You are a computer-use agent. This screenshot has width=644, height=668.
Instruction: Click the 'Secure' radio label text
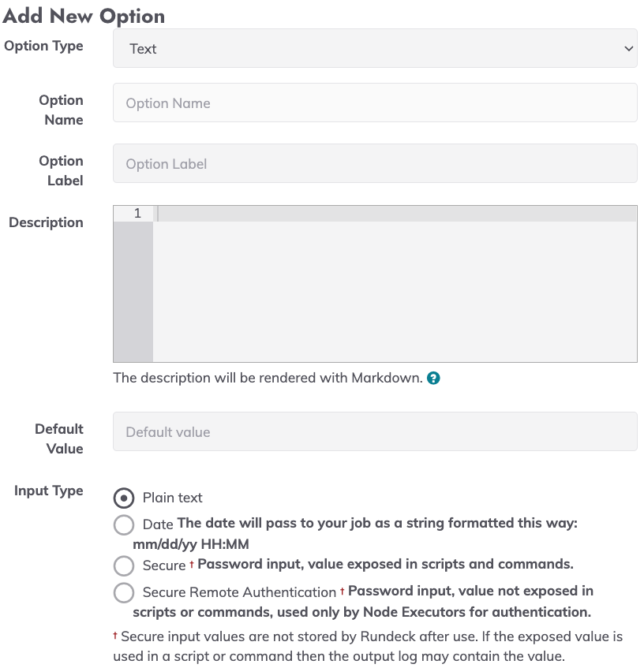[x=164, y=565]
